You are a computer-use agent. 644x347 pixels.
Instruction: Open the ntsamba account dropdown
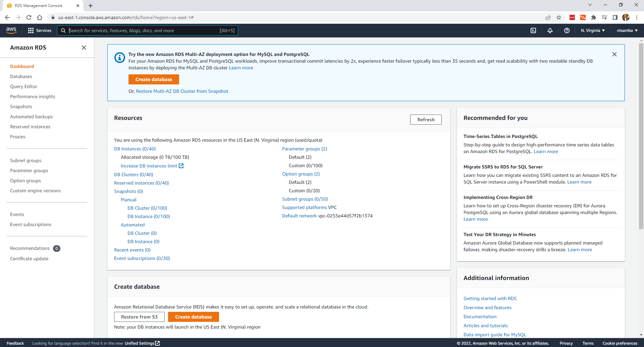click(627, 30)
